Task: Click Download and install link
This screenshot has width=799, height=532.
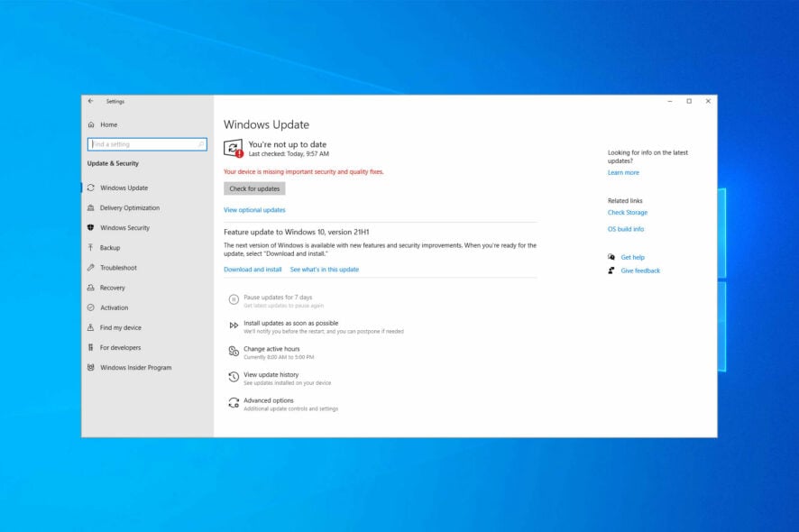Action: coord(253,270)
